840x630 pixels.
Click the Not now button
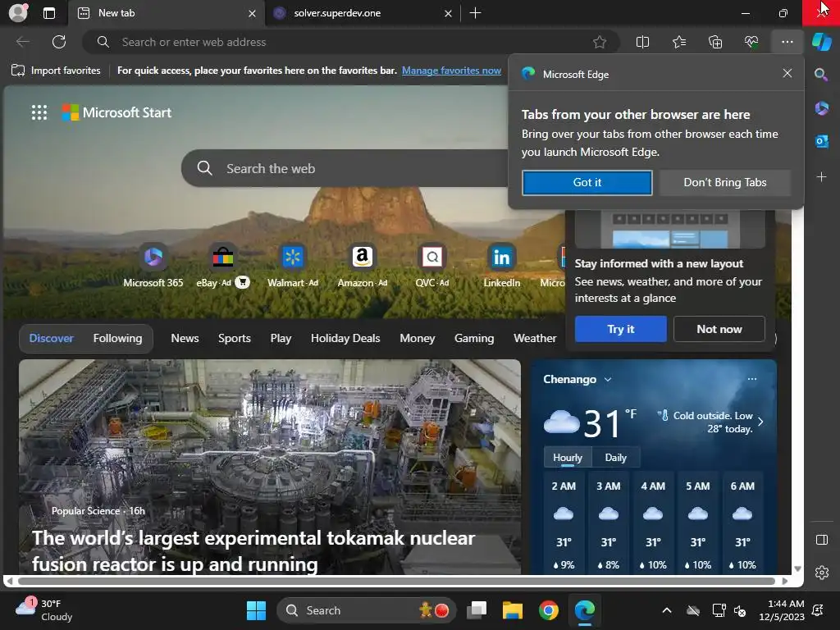[719, 329]
